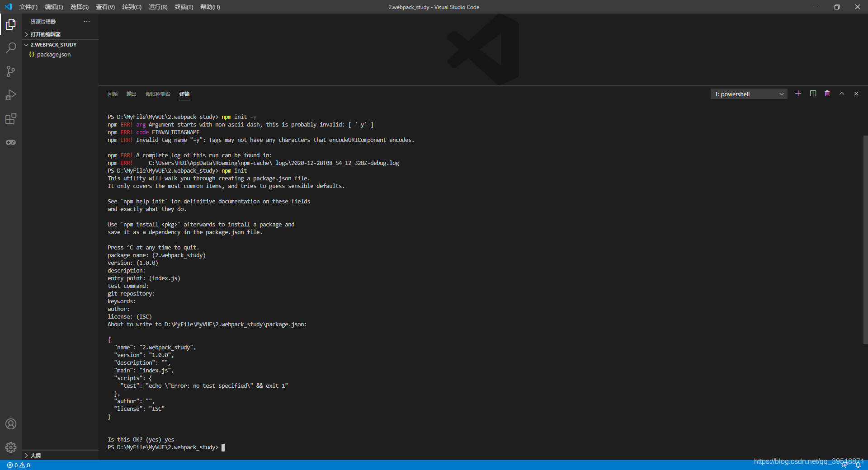Viewport: 868px width, 470px height.
Task: Open the 选择(S) menu
Action: point(80,7)
